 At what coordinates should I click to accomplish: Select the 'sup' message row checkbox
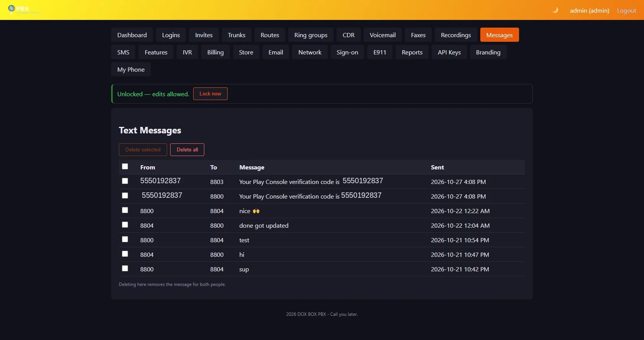125,268
